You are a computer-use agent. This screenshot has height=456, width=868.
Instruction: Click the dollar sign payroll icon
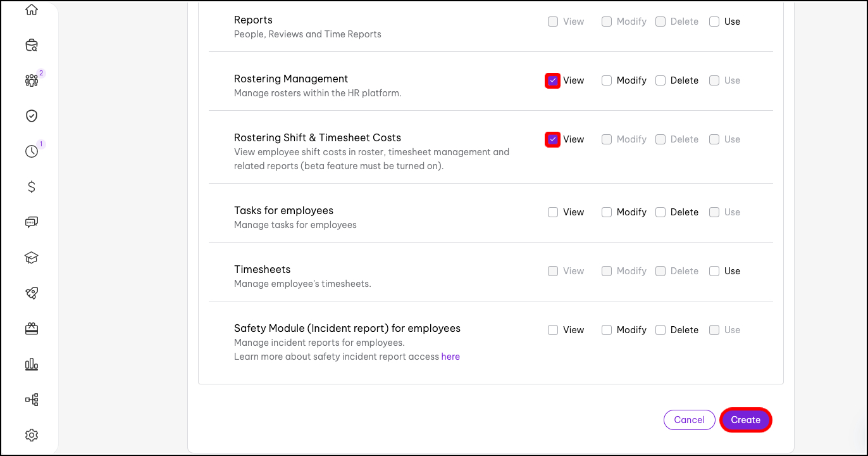(32, 187)
